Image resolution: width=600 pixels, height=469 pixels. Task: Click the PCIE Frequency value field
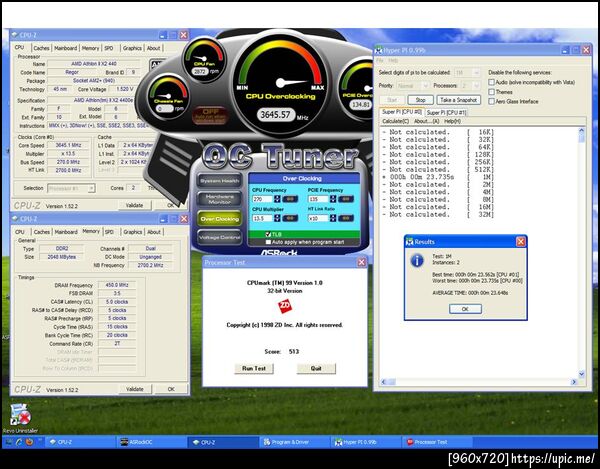click(318, 199)
